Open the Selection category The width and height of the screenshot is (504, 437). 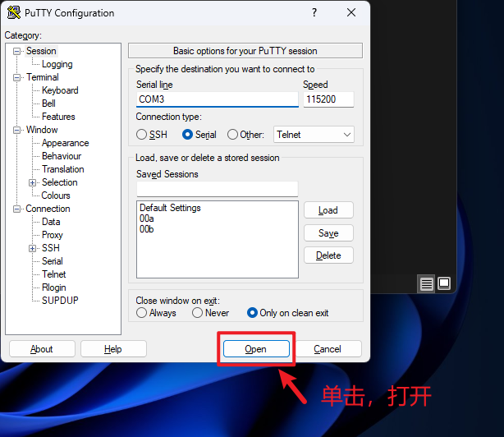(x=60, y=182)
